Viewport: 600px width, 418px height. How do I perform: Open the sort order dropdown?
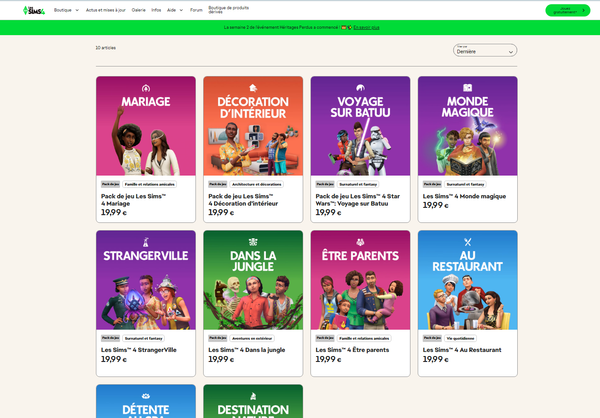click(x=484, y=50)
